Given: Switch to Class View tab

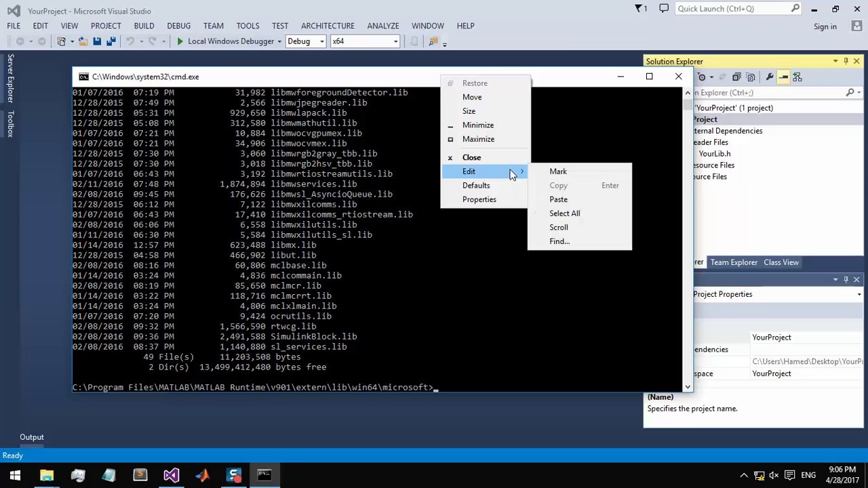Looking at the screenshot, I should point(781,262).
